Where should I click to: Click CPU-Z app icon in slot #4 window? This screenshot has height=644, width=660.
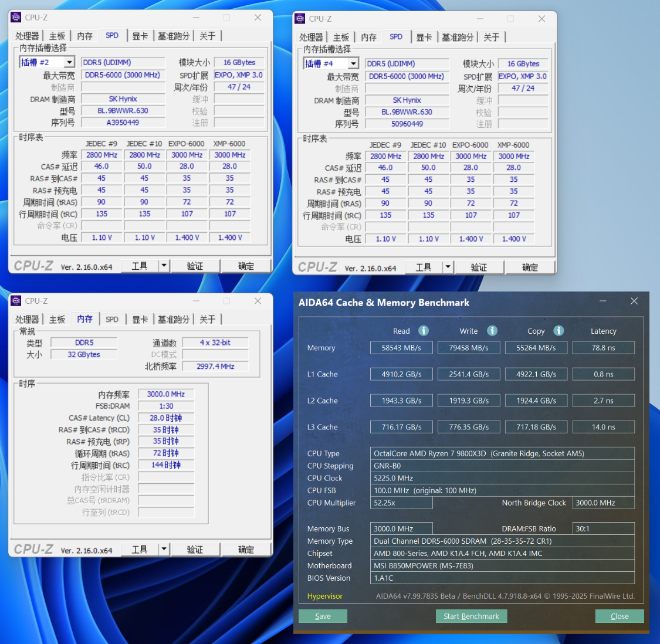click(300, 19)
